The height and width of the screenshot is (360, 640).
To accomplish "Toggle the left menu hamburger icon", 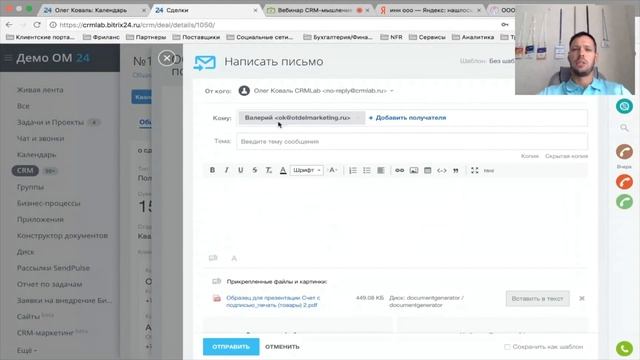I will click(x=8, y=58).
